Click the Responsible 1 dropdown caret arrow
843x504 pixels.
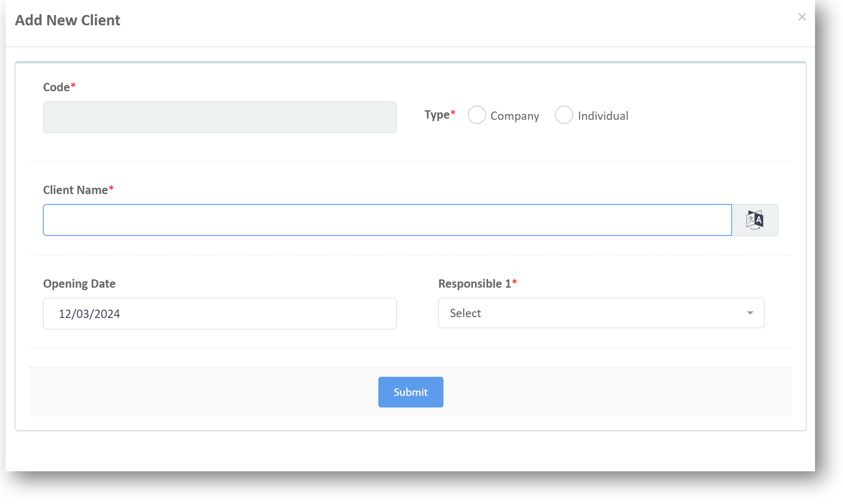pos(750,313)
